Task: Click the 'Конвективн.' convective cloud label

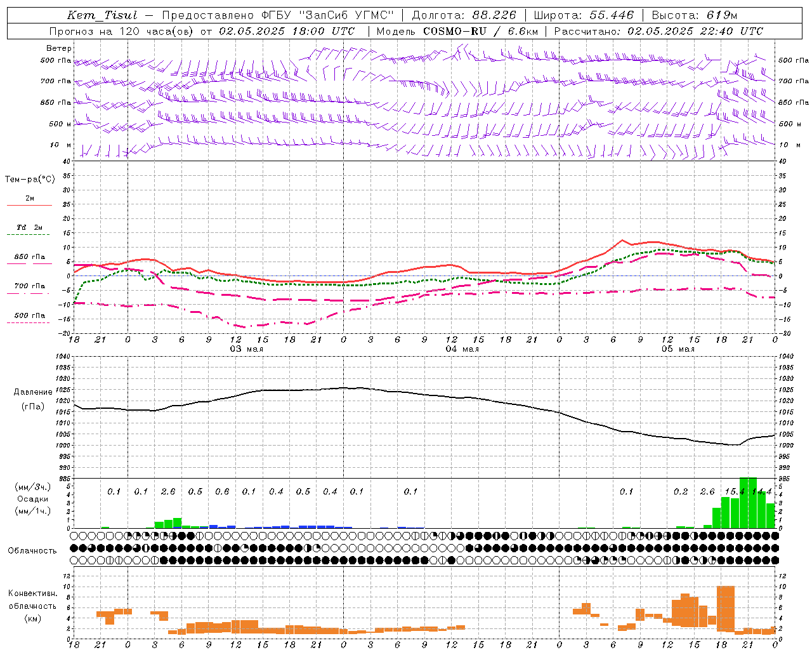Action: (x=32, y=594)
